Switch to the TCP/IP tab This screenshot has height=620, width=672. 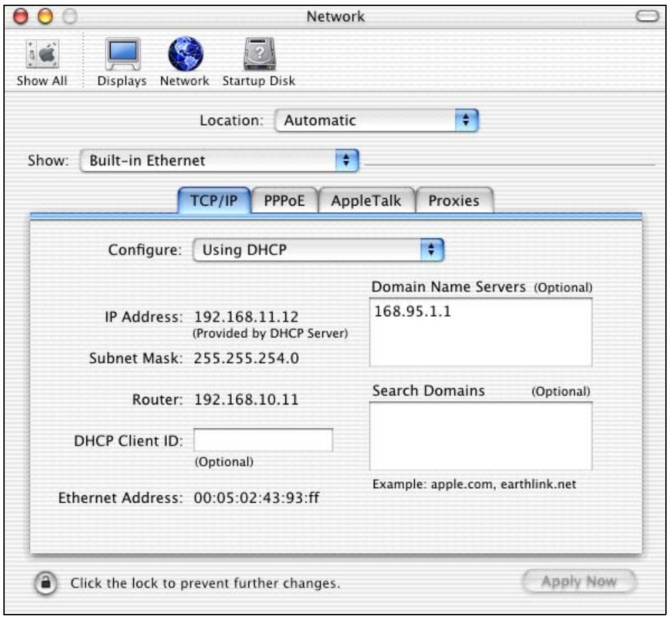[x=214, y=200]
